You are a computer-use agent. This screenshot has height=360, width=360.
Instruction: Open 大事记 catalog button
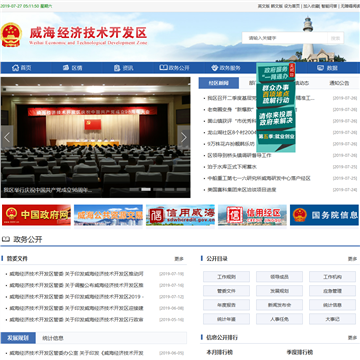[332, 319]
